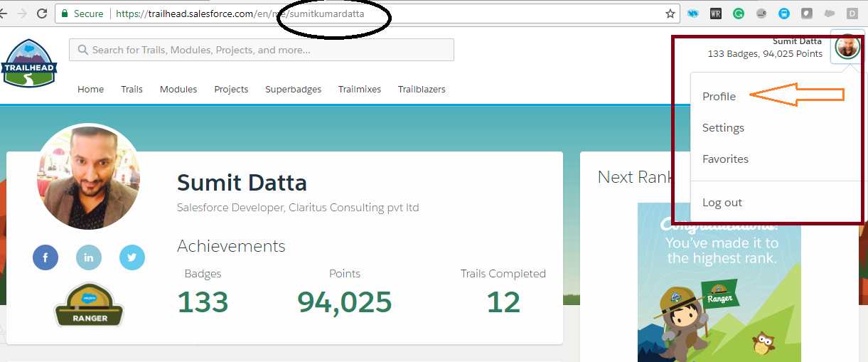Choose Log out from the user menu

click(x=722, y=203)
